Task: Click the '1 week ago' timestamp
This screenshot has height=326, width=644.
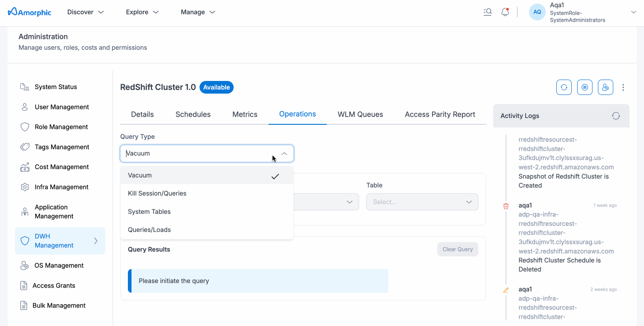Action: coord(605,205)
